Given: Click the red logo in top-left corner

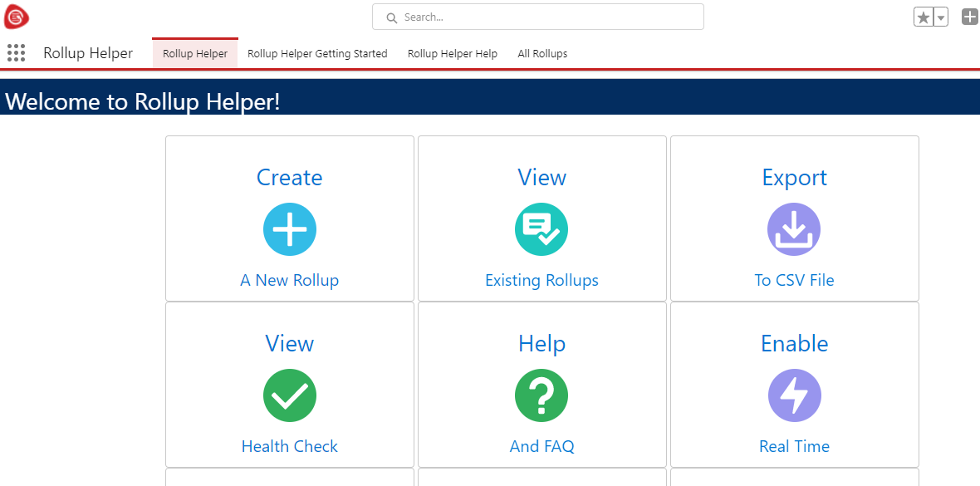Looking at the screenshot, I should 17,17.
